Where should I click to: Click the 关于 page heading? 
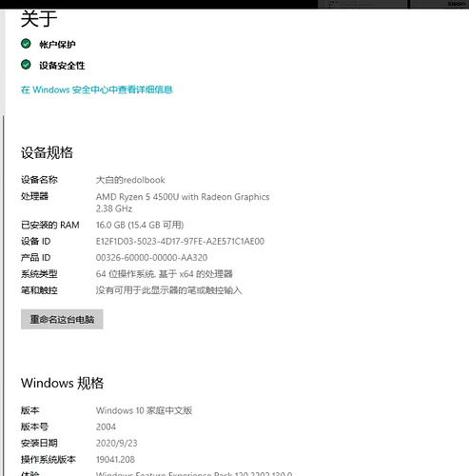click(39, 19)
